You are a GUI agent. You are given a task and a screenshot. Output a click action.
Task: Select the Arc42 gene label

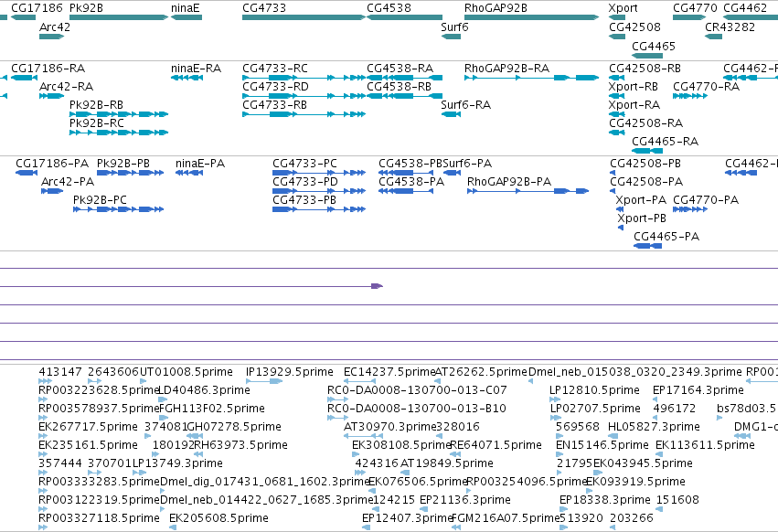click(x=55, y=27)
